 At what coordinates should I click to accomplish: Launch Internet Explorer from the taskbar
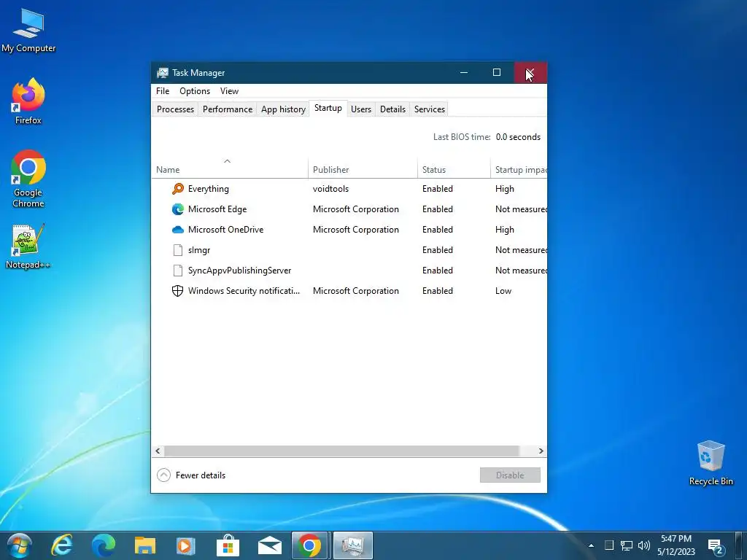(62, 545)
